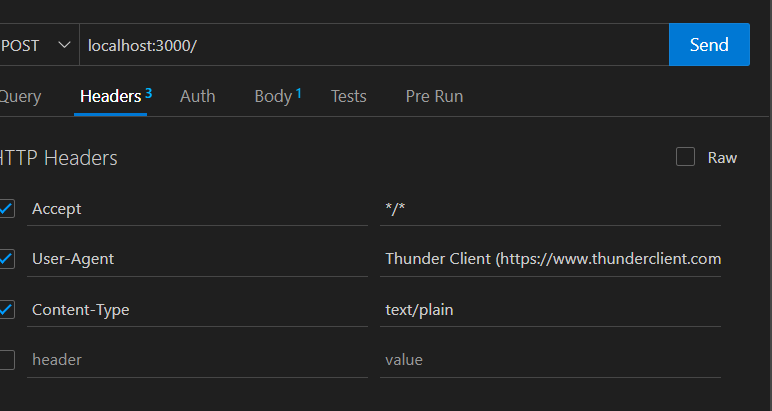Click the Accept header name field

tap(197, 209)
